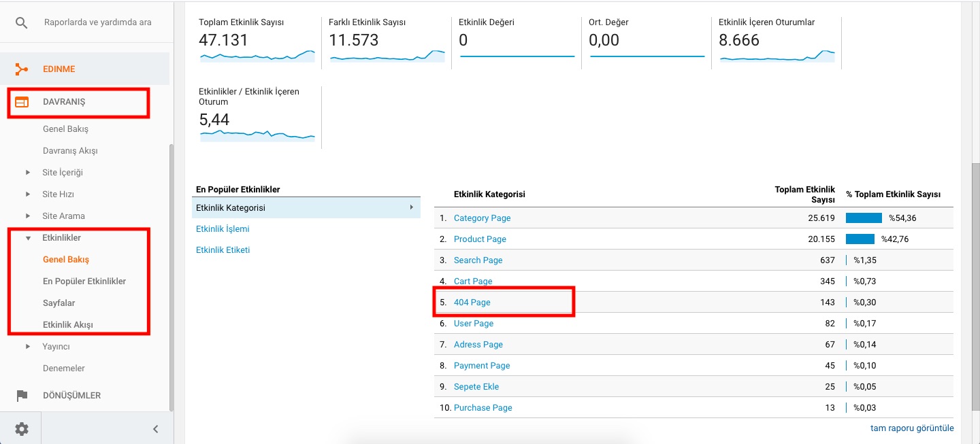Open the EDİNME menu section

(x=59, y=69)
